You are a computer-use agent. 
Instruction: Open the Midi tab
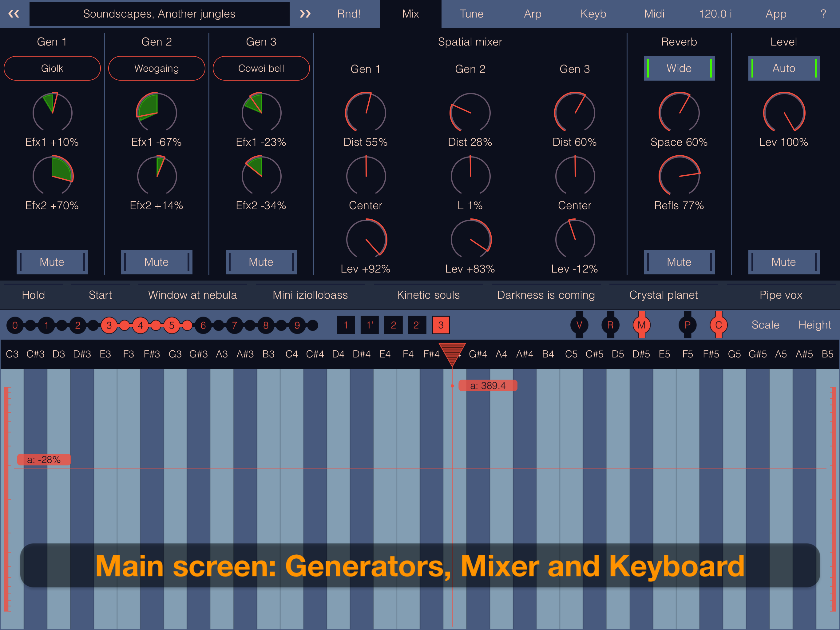pyautogui.click(x=654, y=14)
